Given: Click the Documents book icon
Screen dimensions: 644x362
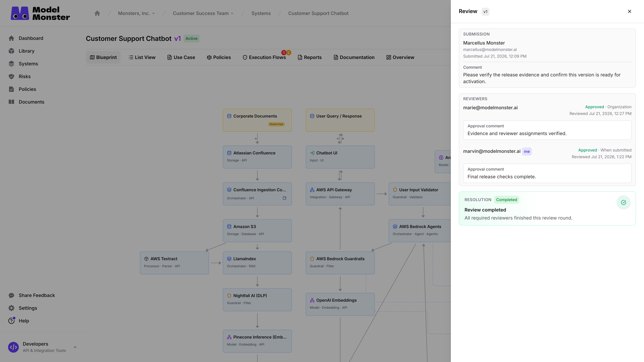Looking at the screenshot, I should tap(12, 102).
